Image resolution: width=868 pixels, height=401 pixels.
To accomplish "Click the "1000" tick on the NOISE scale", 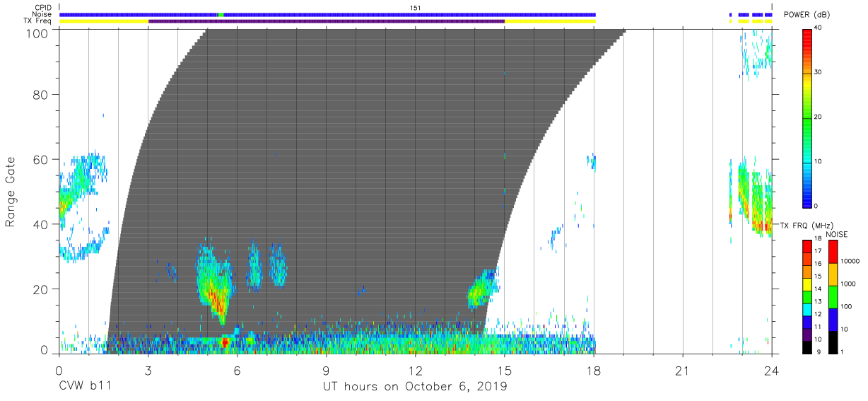I will point(850,284).
